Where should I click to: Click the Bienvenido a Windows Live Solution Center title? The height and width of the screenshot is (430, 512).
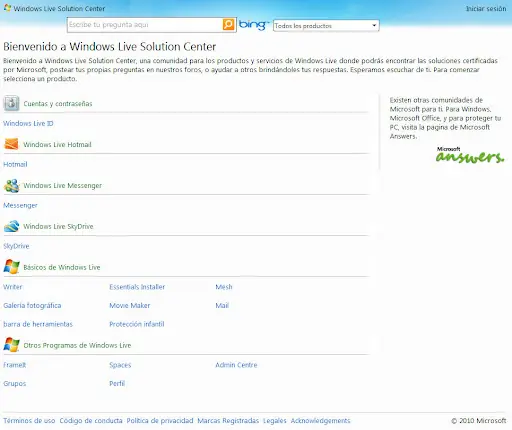pyautogui.click(x=110, y=47)
